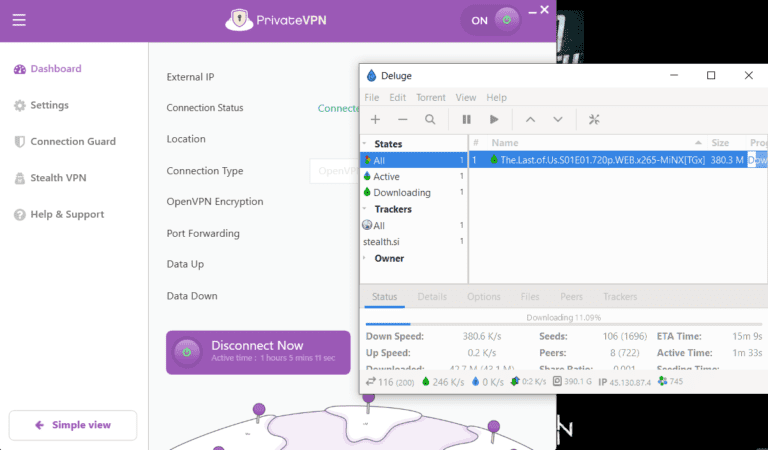Select the Downloading state filter

point(401,193)
